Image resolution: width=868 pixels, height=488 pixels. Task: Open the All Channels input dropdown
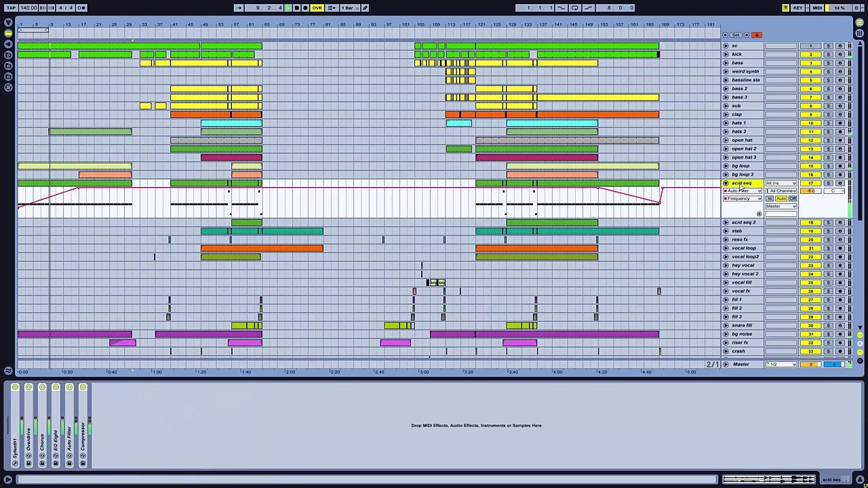tap(781, 191)
